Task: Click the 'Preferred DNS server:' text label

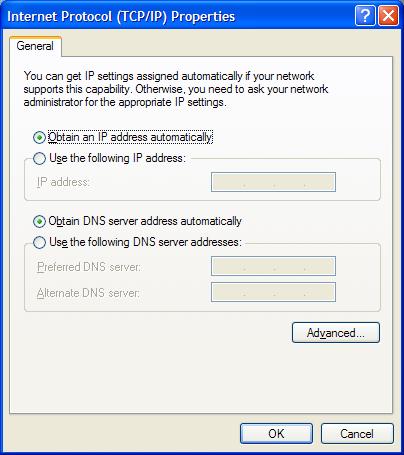Action: click(89, 267)
